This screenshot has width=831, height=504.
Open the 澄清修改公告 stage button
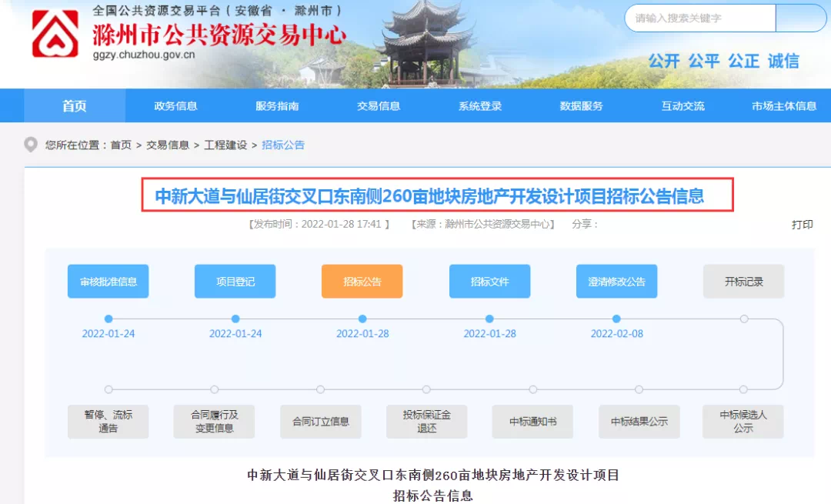616,282
